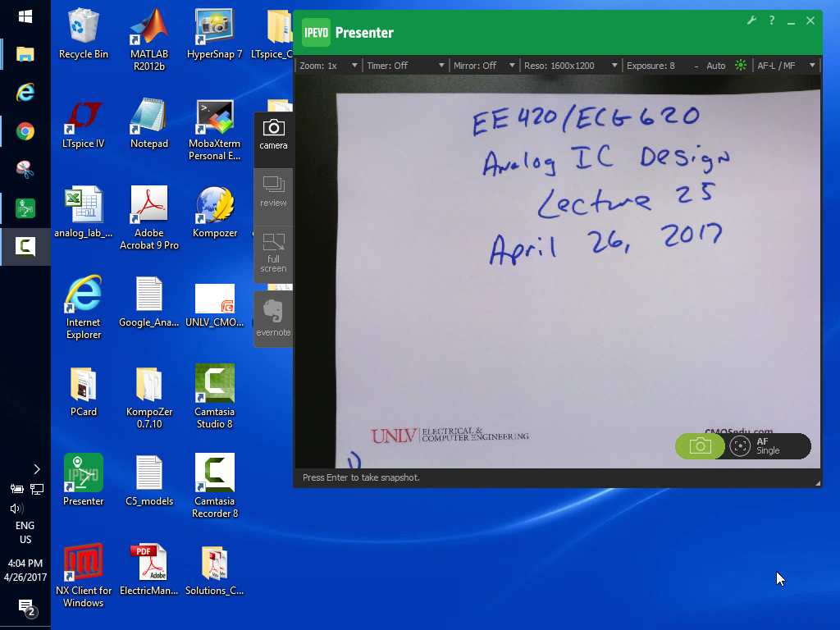The height and width of the screenshot is (630, 840).
Task: Launch Adobe Acrobat 9 Pro
Action: tap(149, 218)
